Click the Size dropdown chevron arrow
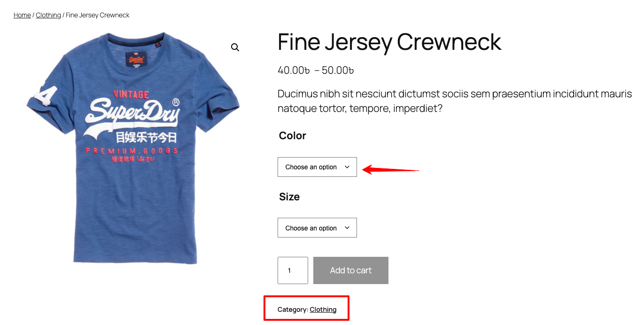 click(x=347, y=228)
